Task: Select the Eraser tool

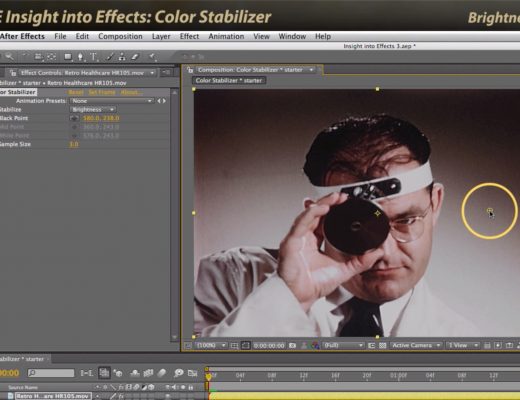Action: [135, 57]
